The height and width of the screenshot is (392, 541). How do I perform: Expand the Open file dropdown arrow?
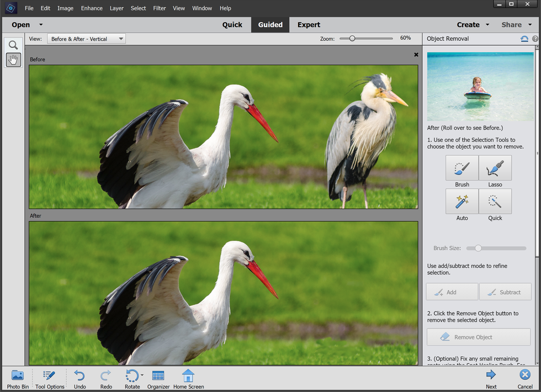(41, 25)
